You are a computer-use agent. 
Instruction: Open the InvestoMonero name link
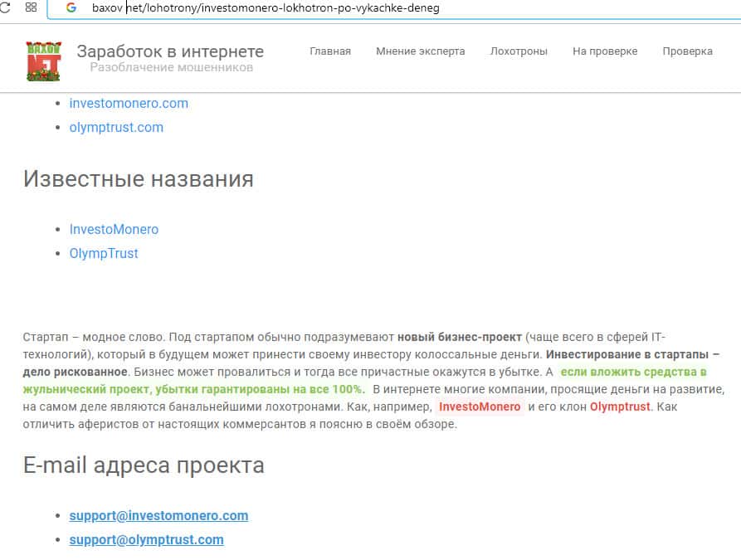(x=114, y=229)
